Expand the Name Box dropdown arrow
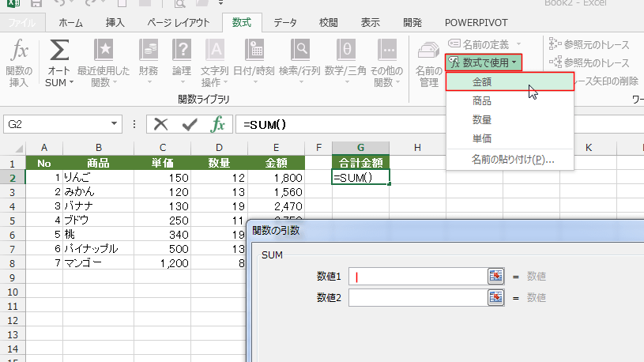 [x=115, y=124]
